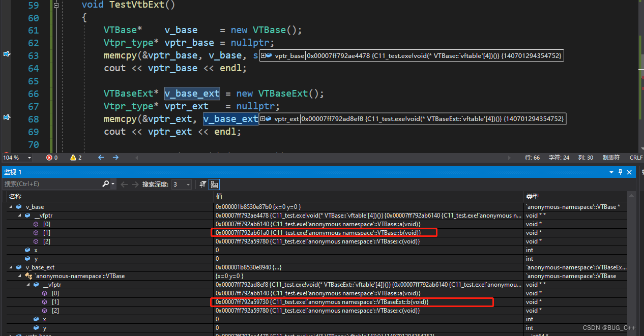Open the search depth dropdown showing 3
Viewport: 644px width, 336px height.
tap(188, 184)
